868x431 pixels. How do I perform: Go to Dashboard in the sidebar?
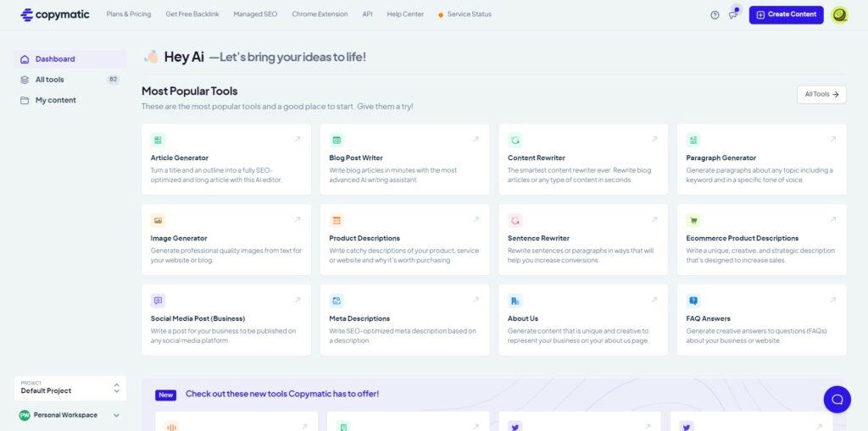pos(70,59)
